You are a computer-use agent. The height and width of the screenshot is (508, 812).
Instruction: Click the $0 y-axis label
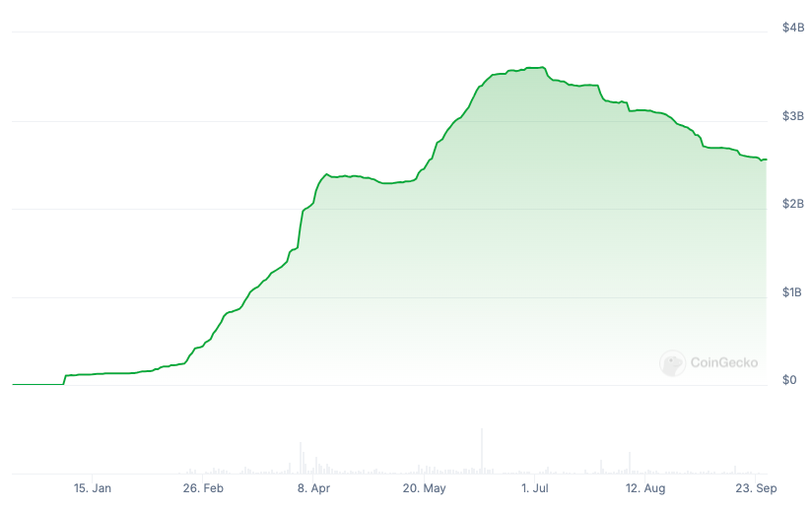[789, 380]
